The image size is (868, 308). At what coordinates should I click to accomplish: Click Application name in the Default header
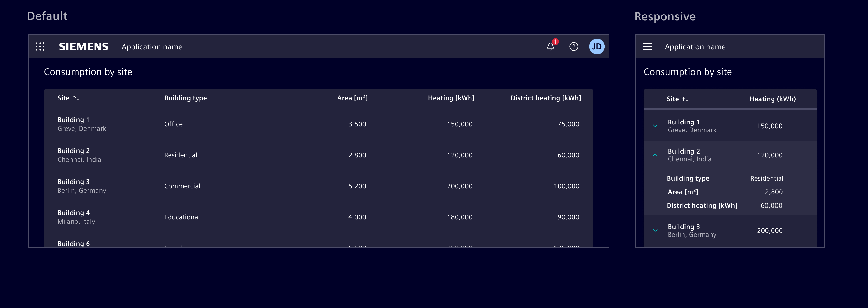pyautogui.click(x=152, y=47)
